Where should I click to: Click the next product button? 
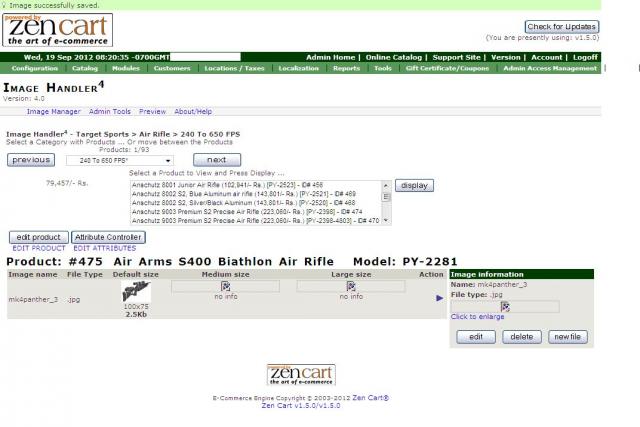217,160
